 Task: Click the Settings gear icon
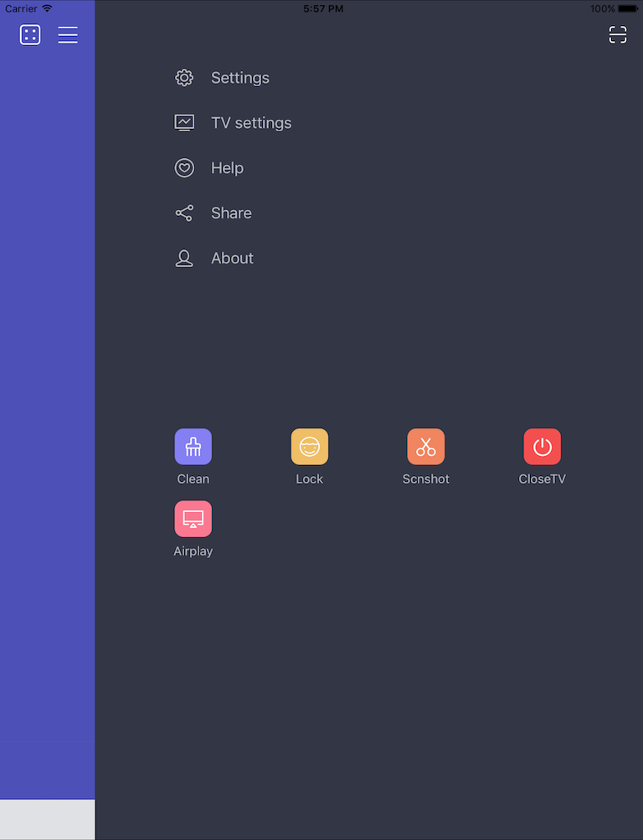tap(184, 78)
